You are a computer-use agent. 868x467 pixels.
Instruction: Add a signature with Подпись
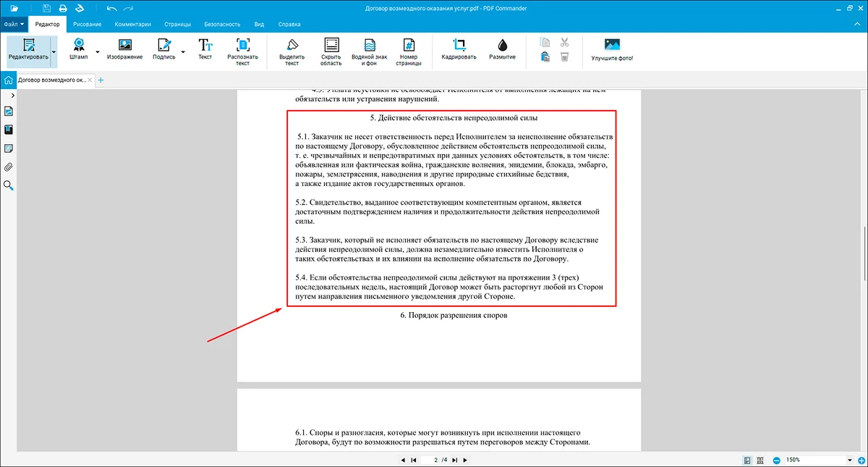pyautogui.click(x=164, y=50)
